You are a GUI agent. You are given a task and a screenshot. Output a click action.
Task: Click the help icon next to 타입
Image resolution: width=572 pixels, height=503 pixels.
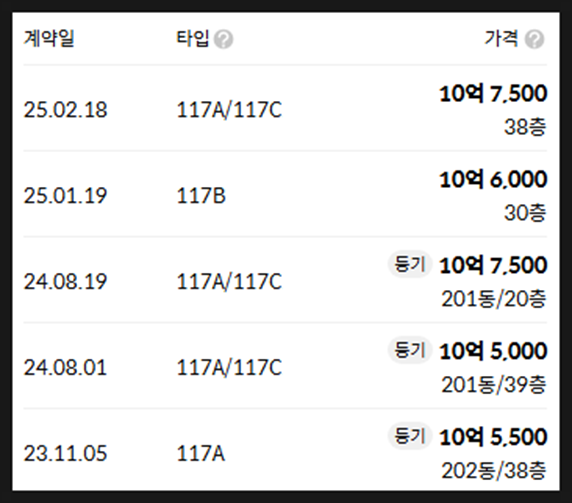[x=223, y=39]
